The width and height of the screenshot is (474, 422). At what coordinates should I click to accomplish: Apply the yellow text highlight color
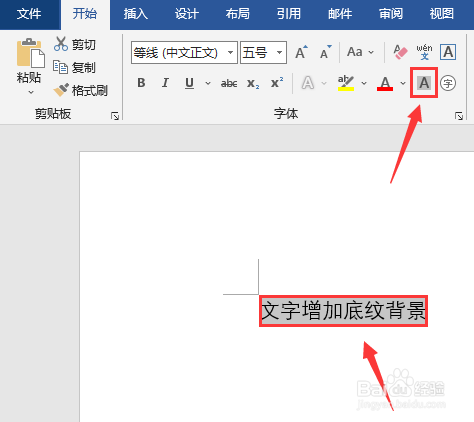point(346,83)
